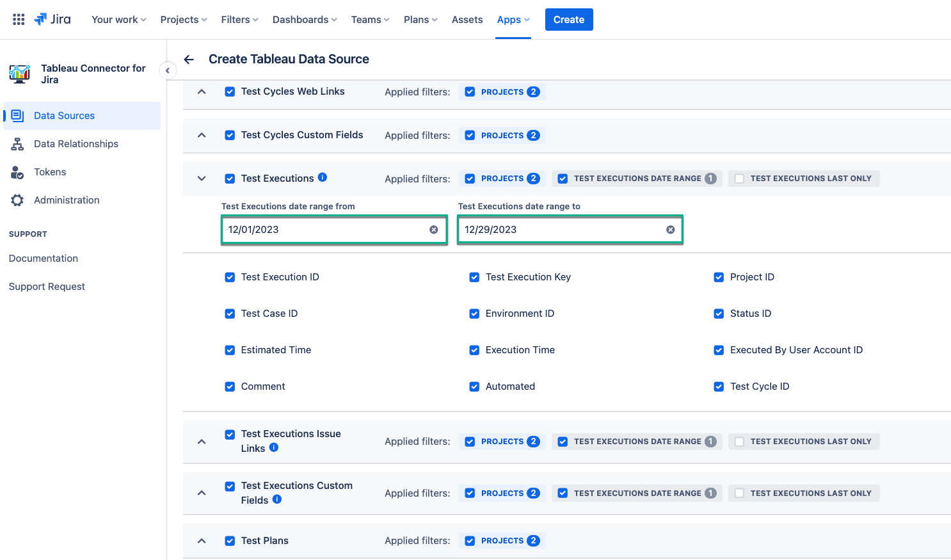
Task: Click the Jira logo in the header
Action: coord(52,20)
